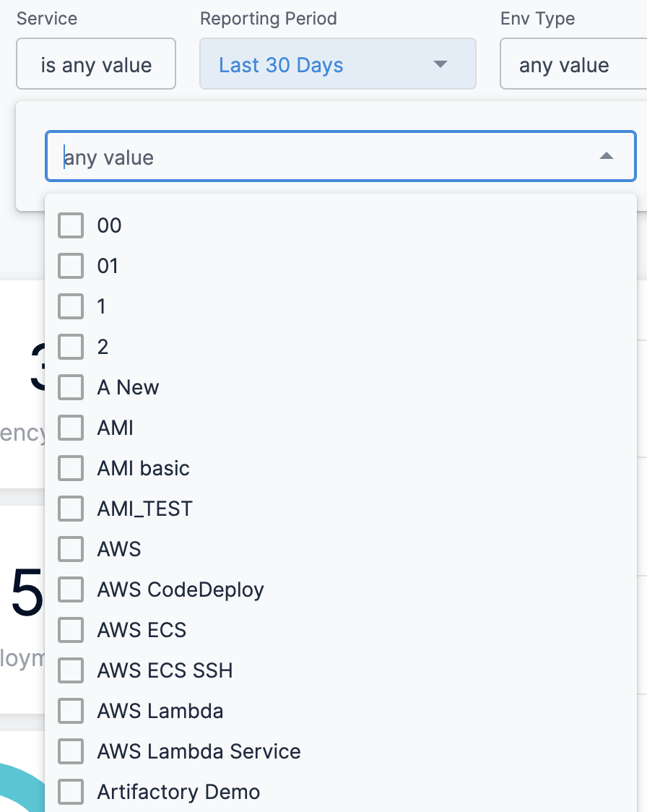This screenshot has height=812, width=647.
Task: Select the AMI checkbox
Action: click(x=71, y=428)
